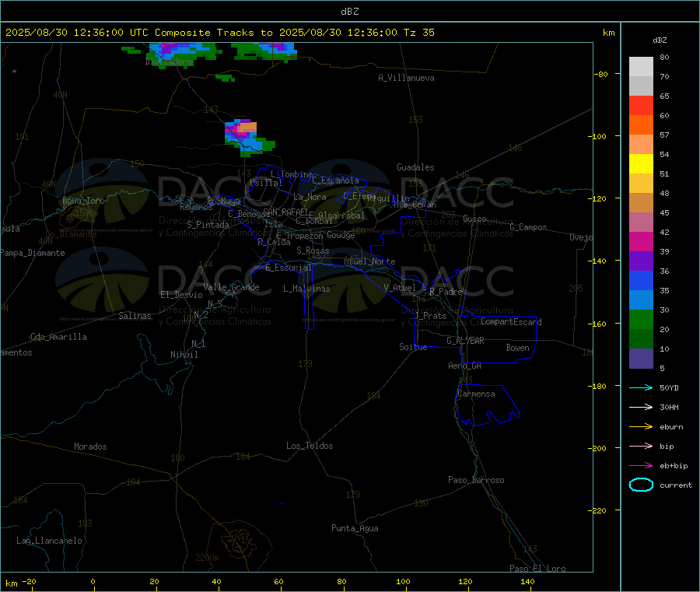Image resolution: width=700 pixels, height=592 pixels.
Task: Click the 80 dBZ light gray swatch
Action: [641, 67]
